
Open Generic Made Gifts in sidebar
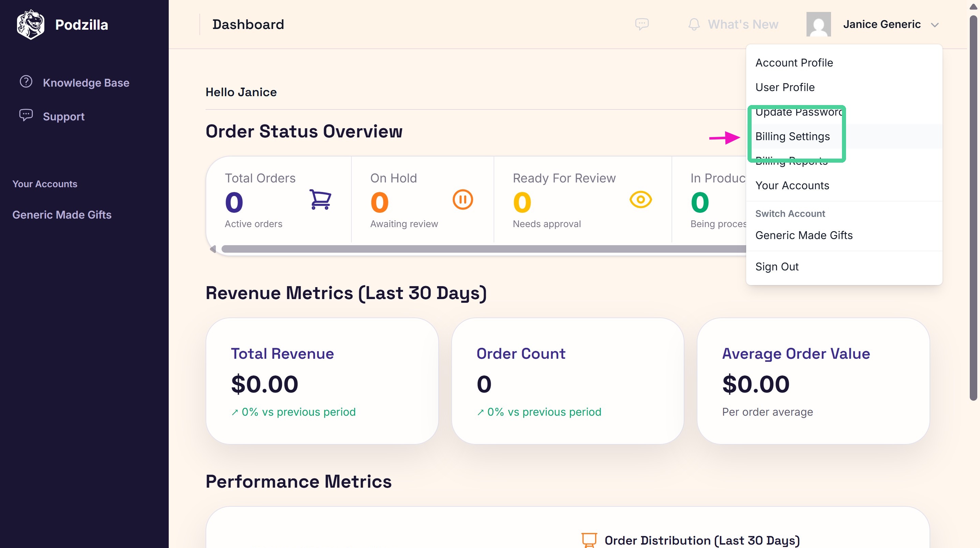62,214
